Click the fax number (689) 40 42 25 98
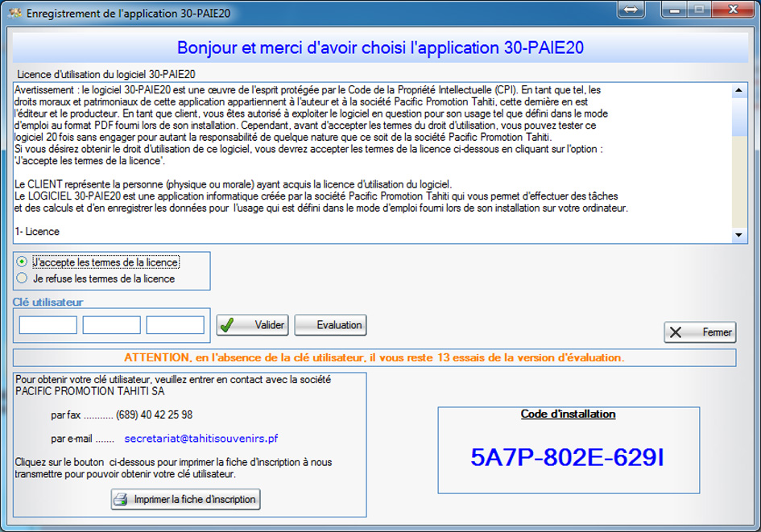Image resolution: width=761 pixels, height=532 pixels. (x=155, y=414)
